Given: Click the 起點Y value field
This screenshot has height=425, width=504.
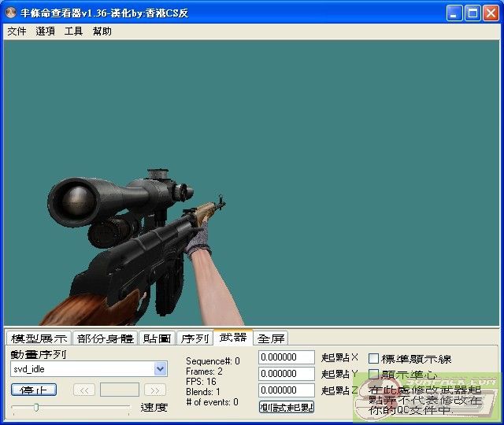Looking at the screenshot, I should click(287, 374).
